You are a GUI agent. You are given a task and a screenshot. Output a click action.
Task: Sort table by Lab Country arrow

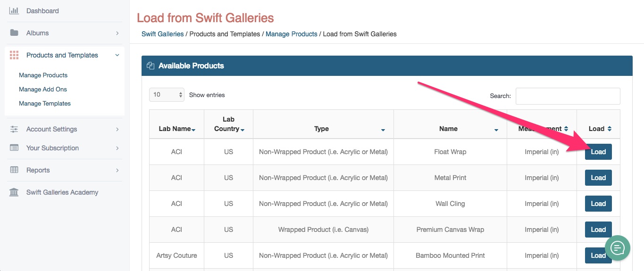243,130
